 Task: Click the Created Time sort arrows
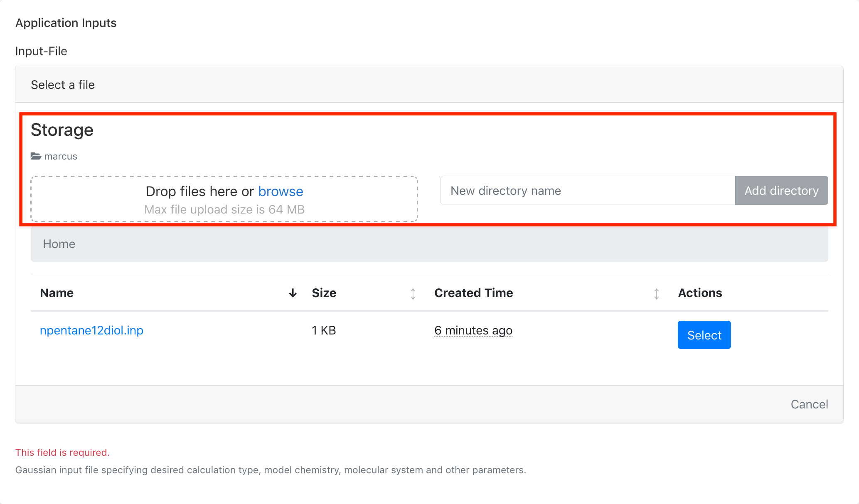coord(656,294)
